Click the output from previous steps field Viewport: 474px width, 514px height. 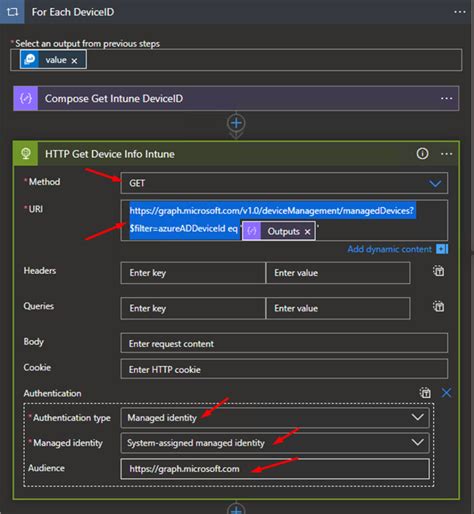pos(236,60)
